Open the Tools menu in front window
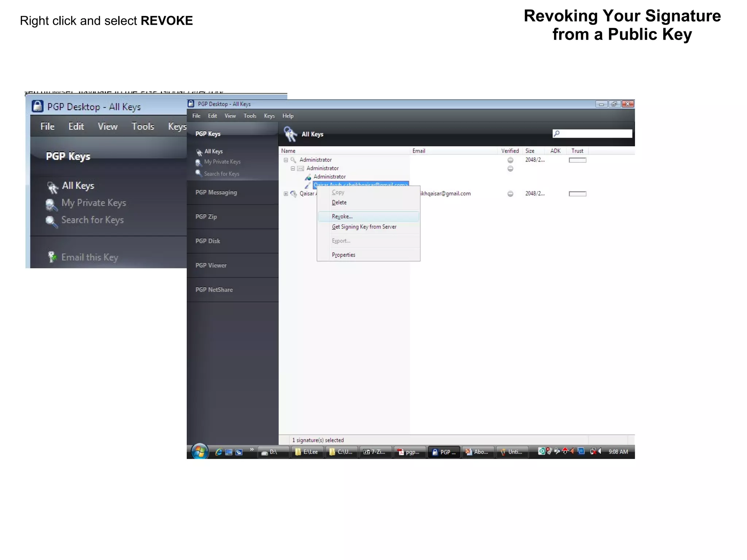This screenshot has width=747, height=560. click(250, 116)
